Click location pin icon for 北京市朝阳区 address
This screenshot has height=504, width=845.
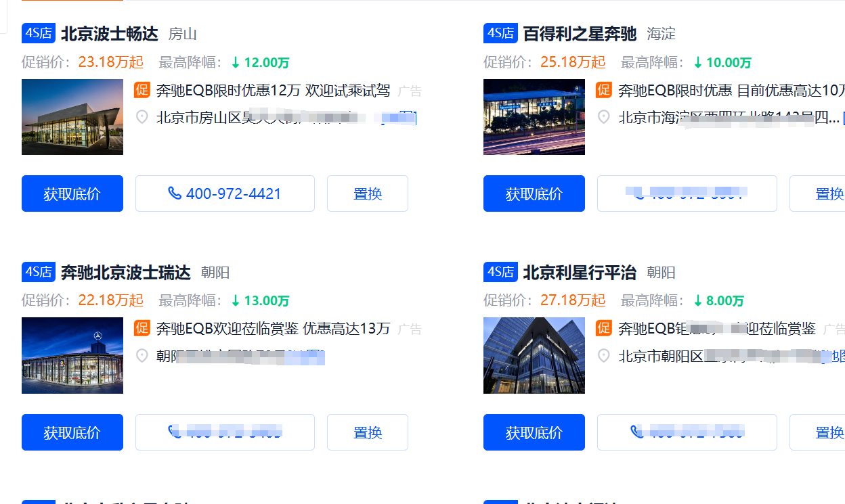point(603,356)
